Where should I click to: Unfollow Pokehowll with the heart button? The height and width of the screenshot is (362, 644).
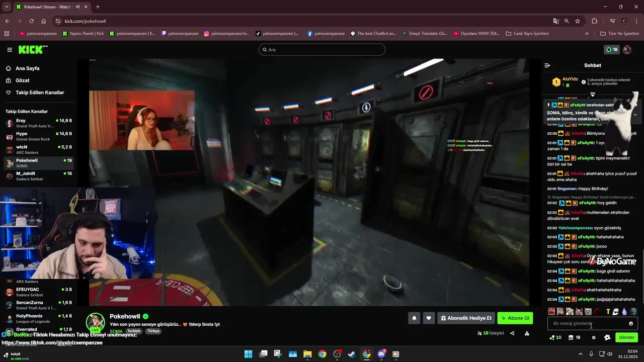click(429, 318)
